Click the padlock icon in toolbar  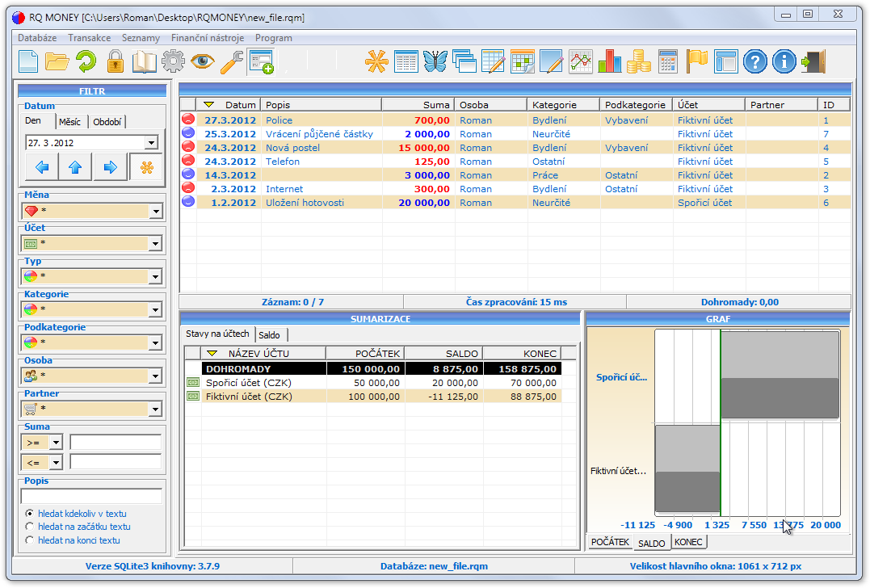(116, 61)
